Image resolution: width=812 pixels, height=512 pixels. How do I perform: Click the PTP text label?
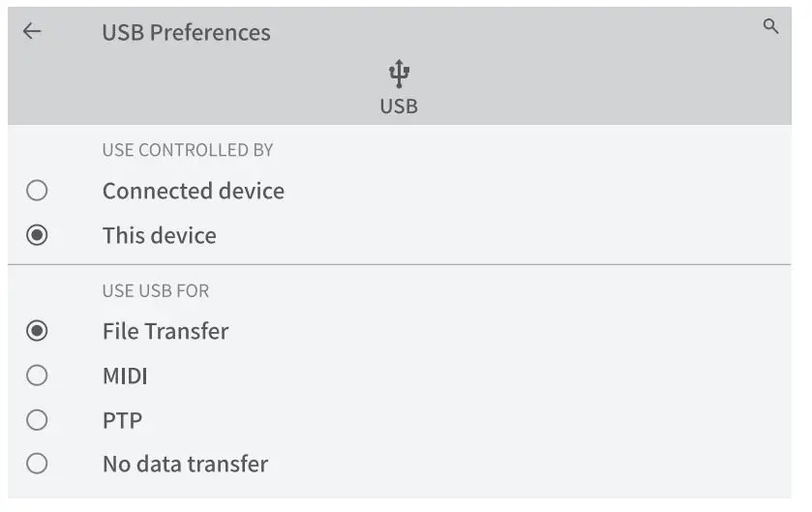coord(122,420)
